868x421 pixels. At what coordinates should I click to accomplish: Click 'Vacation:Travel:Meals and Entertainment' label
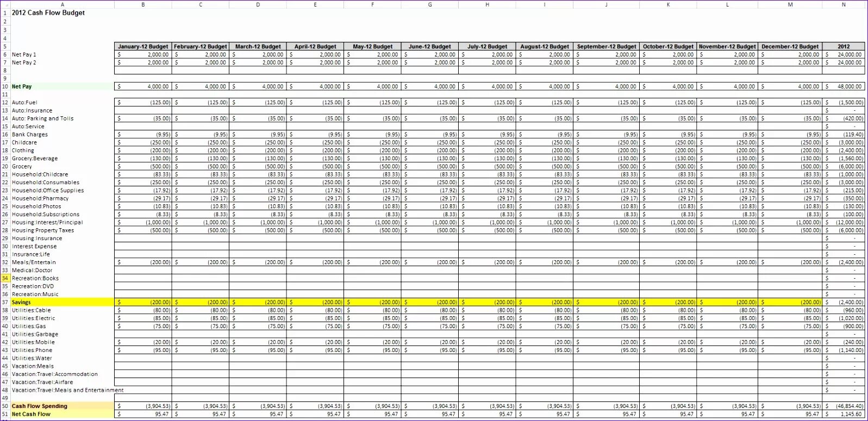pos(68,390)
